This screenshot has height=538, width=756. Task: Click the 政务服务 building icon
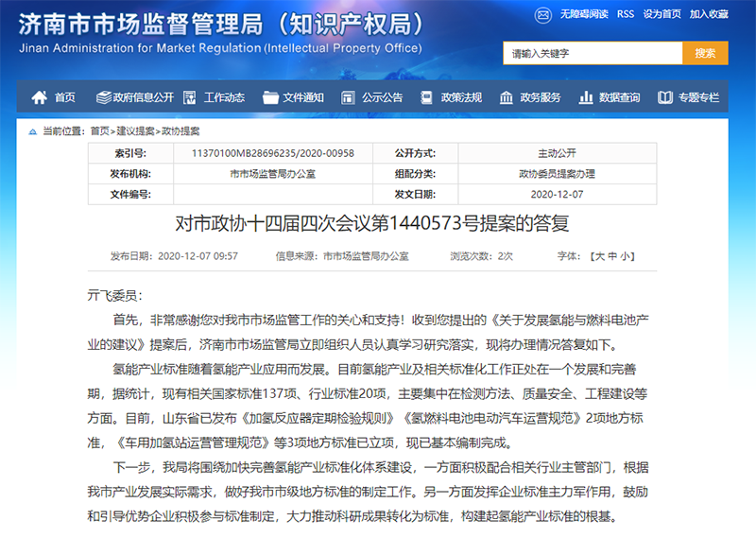tap(507, 97)
